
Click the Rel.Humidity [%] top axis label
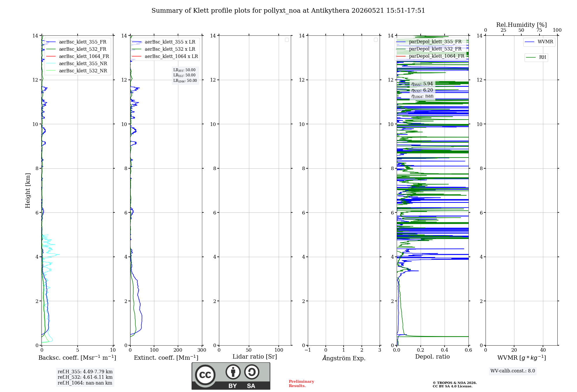coord(521,25)
